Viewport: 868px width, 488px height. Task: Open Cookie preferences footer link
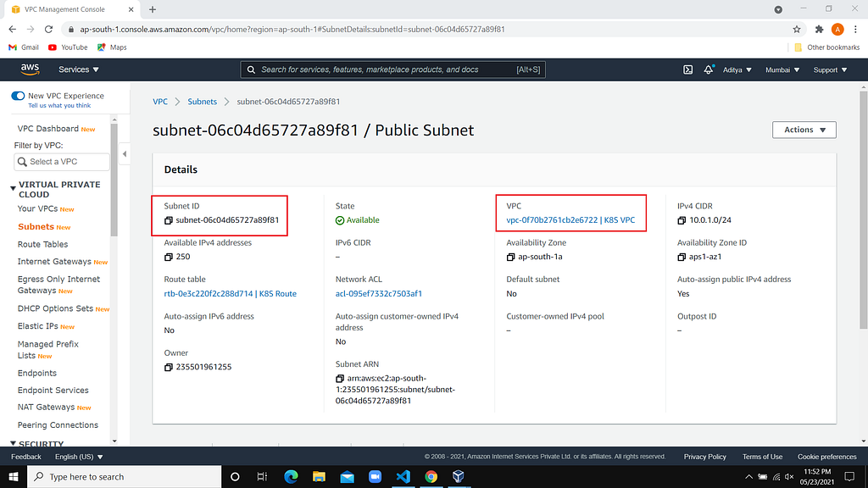tap(827, 457)
